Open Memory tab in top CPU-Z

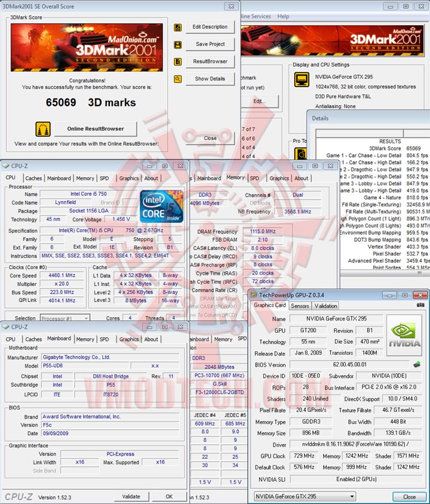(x=85, y=179)
